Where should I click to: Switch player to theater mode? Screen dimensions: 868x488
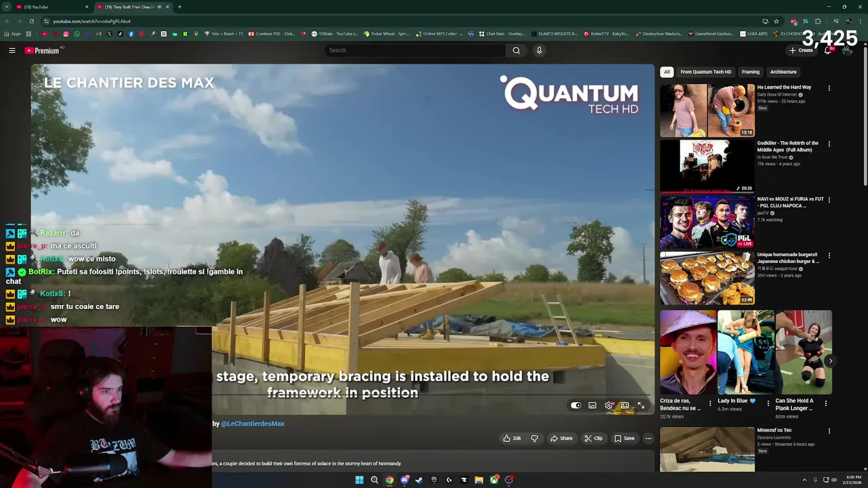(625, 405)
